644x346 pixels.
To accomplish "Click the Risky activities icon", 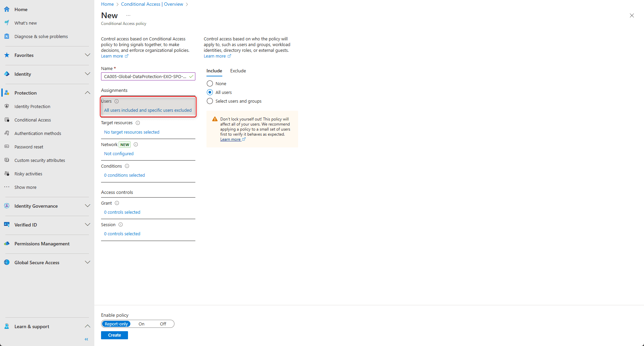I will pyautogui.click(x=7, y=174).
